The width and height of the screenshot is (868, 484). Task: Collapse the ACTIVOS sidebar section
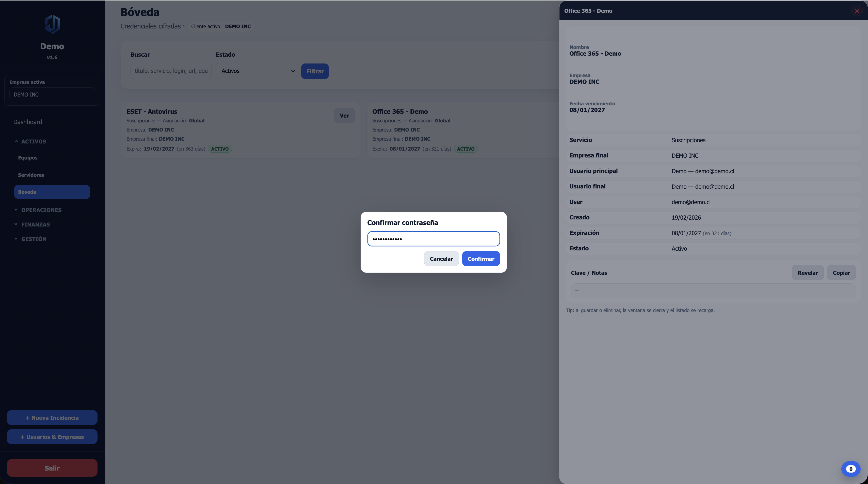click(x=33, y=141)
